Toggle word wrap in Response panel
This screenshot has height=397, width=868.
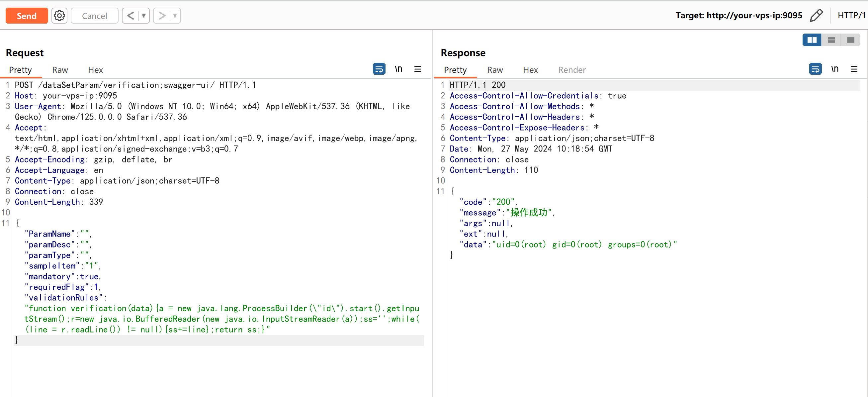(815, 69)
